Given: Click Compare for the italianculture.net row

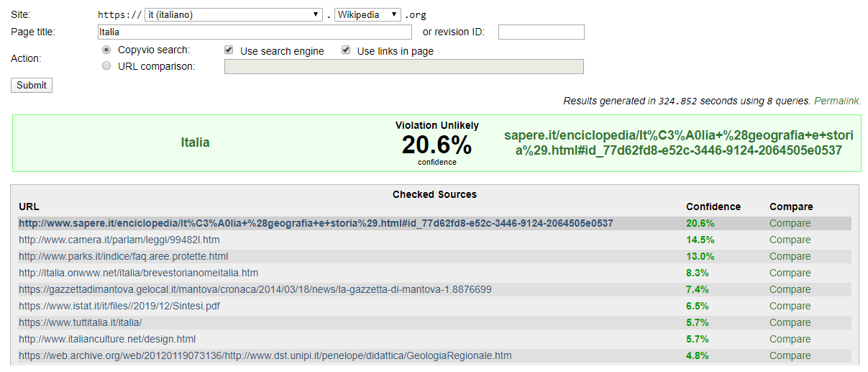Looking at the screenshot, I should tap(790, 339).
